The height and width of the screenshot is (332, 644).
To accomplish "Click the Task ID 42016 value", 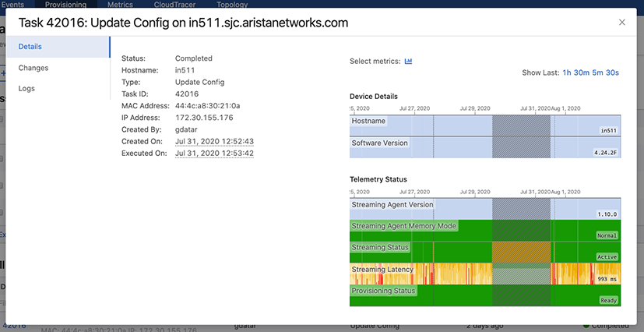I will tap(187, 94).
